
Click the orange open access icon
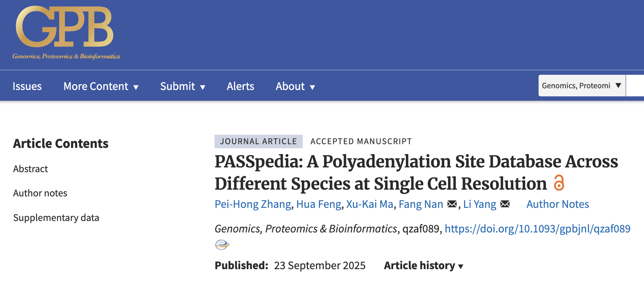(559, 183)
